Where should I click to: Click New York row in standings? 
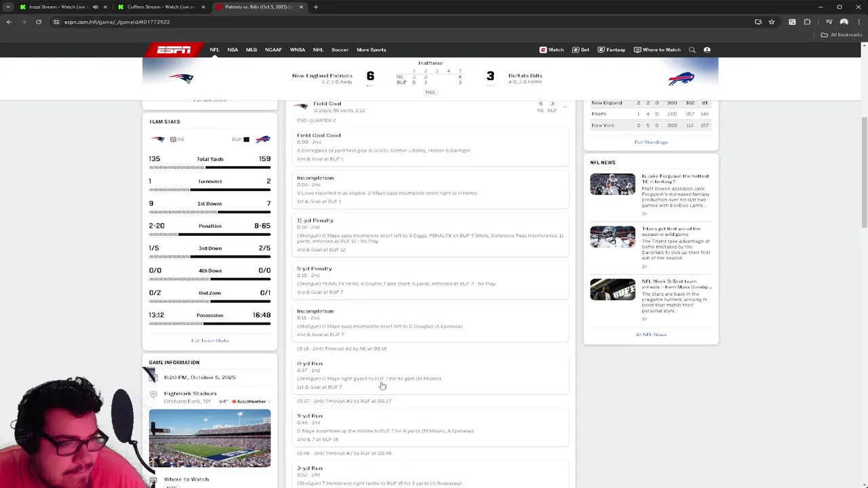(x=650, y=125)
